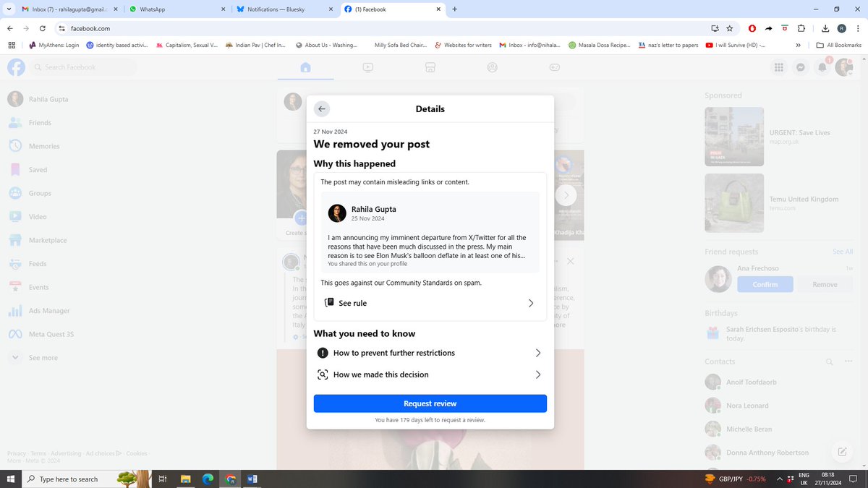Confirm Ana Frechoso's friend request
Viewport: 868px width, 488px height.
tap(765, 284)
